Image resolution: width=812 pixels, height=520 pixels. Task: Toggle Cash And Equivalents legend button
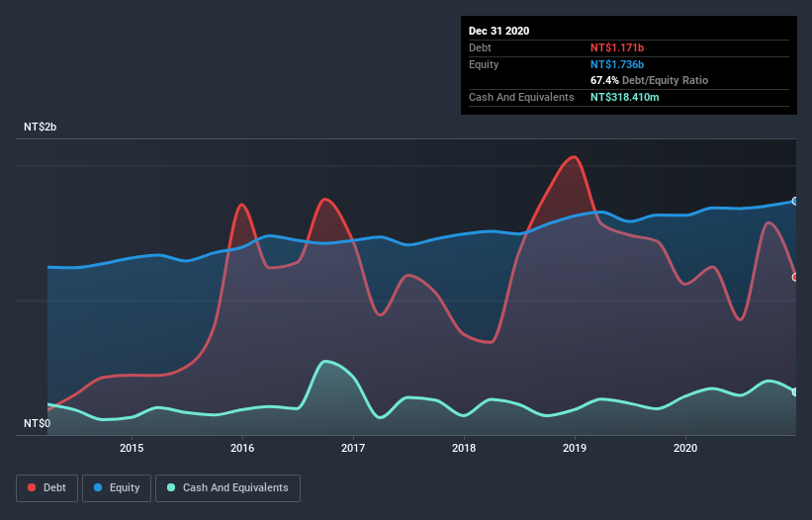pos(227,488)
